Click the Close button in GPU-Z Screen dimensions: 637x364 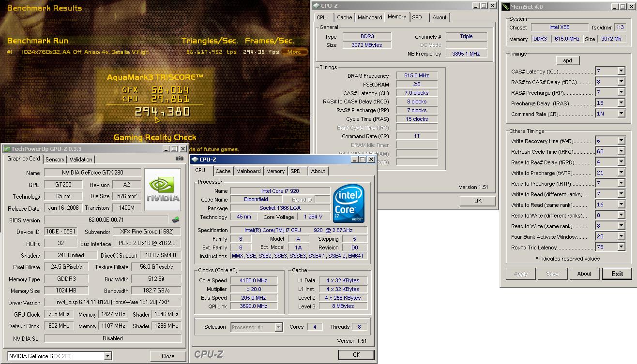point(168,356)
